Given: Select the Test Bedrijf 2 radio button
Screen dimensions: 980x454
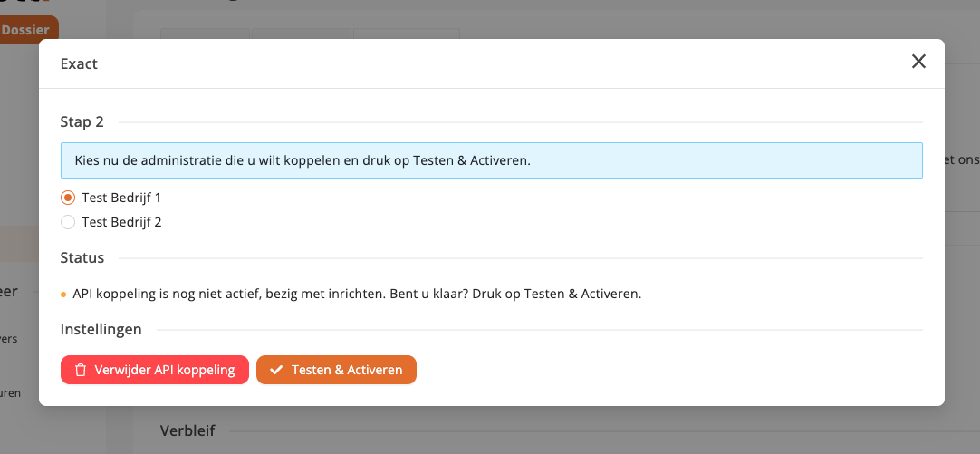Looking at the screenshot, I should (68, 222).
